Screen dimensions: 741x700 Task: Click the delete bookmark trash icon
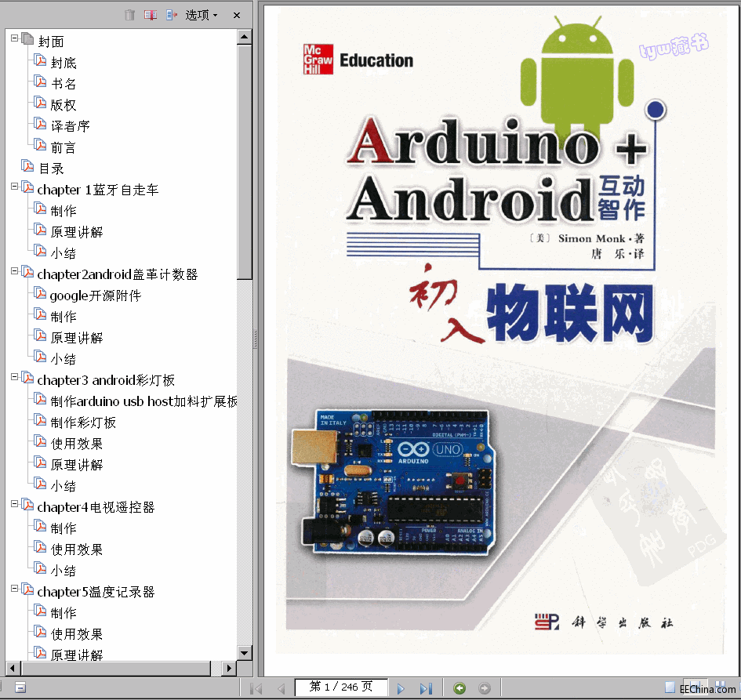130,15
